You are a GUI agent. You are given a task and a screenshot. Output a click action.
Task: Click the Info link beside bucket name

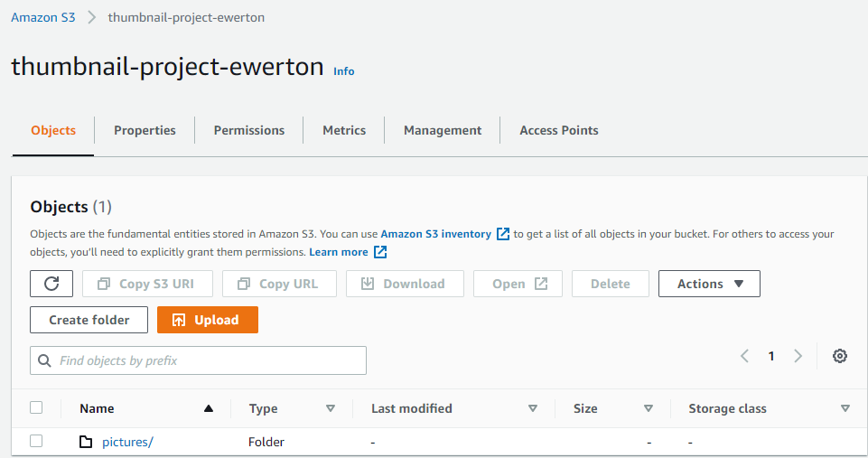(344, 71)
